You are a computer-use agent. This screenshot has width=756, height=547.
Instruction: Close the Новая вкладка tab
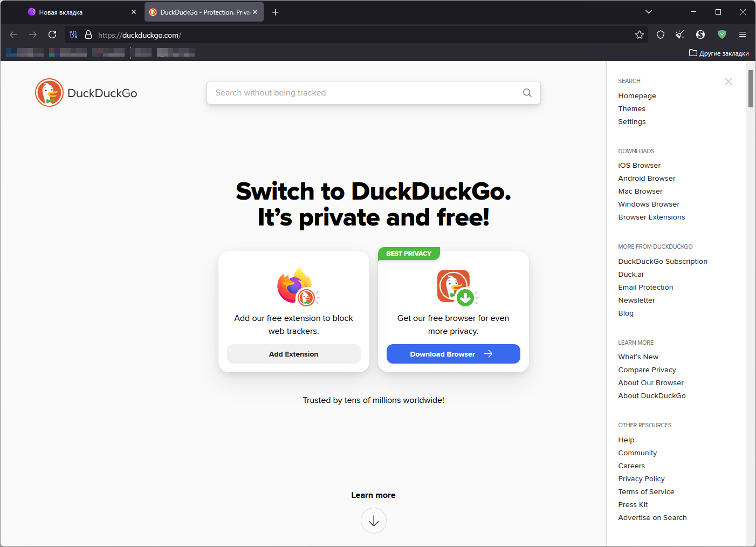134,12
